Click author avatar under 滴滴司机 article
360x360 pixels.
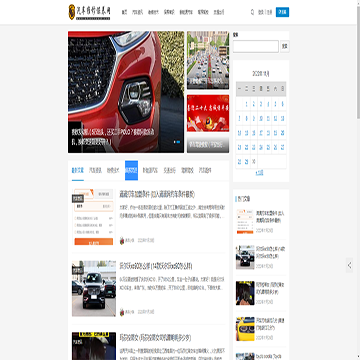pyautogui.click(x=122, y=240)
